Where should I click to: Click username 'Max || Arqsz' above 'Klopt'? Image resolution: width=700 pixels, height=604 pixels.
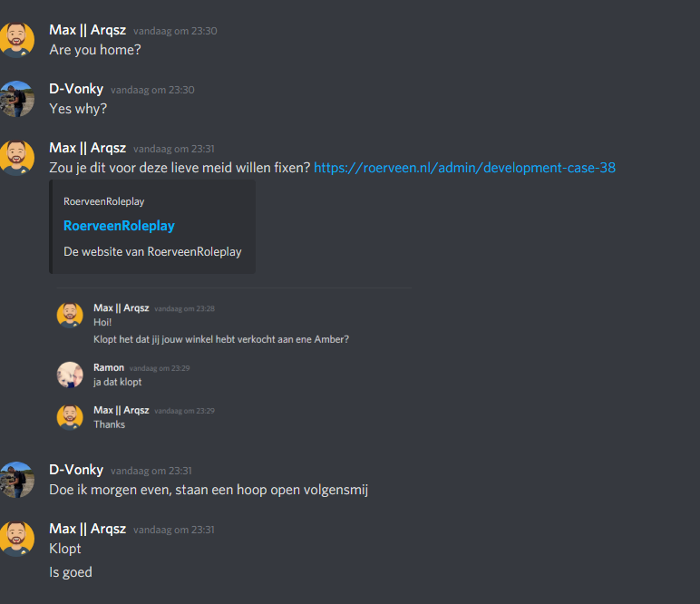pos(87,529)
